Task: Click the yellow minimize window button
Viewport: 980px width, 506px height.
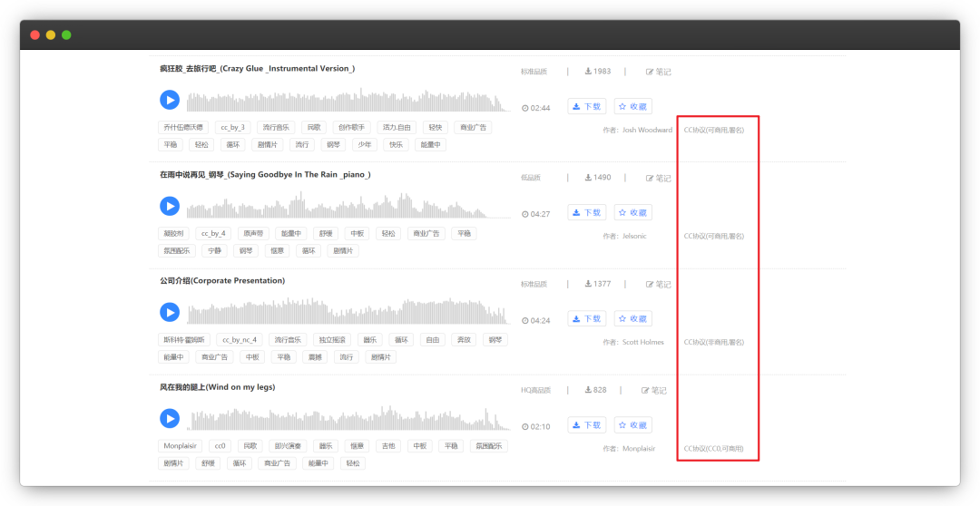Action: point(51,34)
